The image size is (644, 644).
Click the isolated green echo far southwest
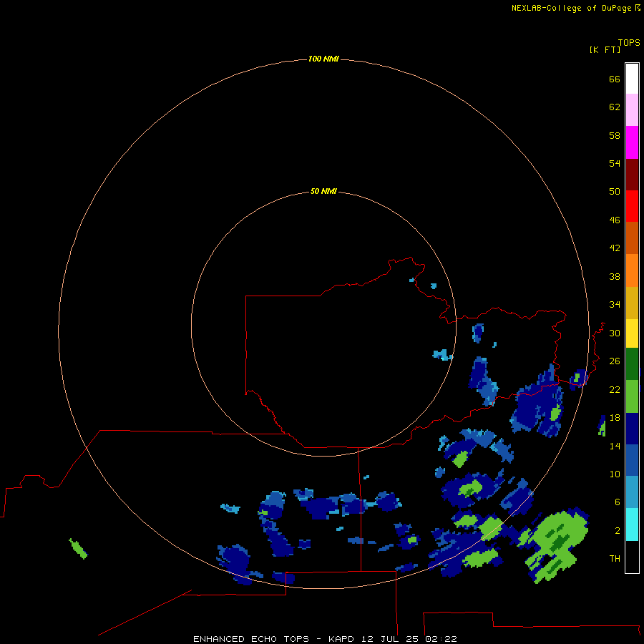click(78, 549)
